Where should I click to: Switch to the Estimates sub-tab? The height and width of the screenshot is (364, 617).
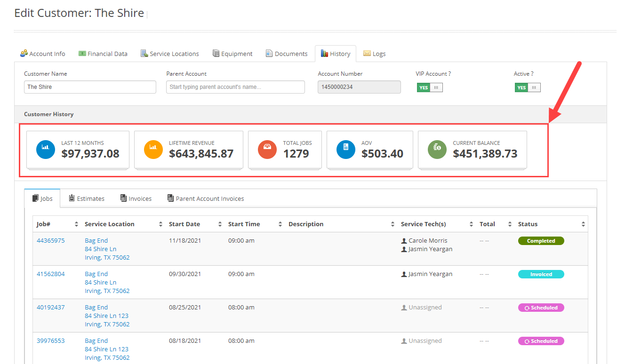point(87,198)
